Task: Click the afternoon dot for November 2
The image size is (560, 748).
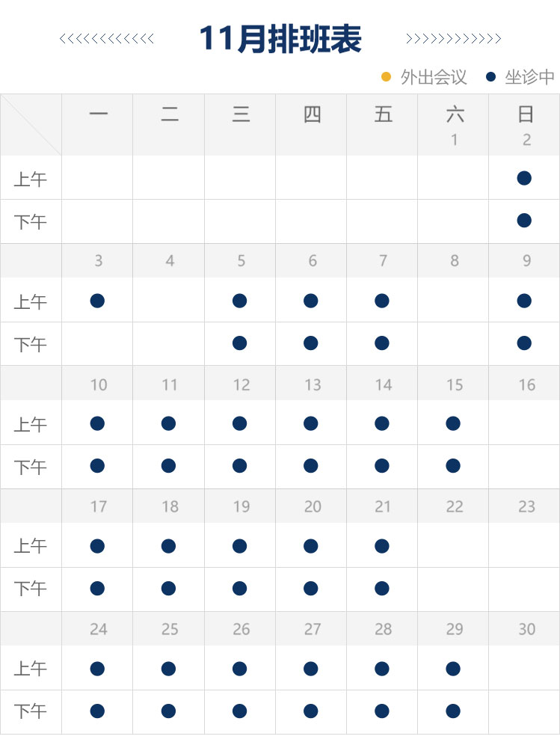Action: tap(524, 221)
